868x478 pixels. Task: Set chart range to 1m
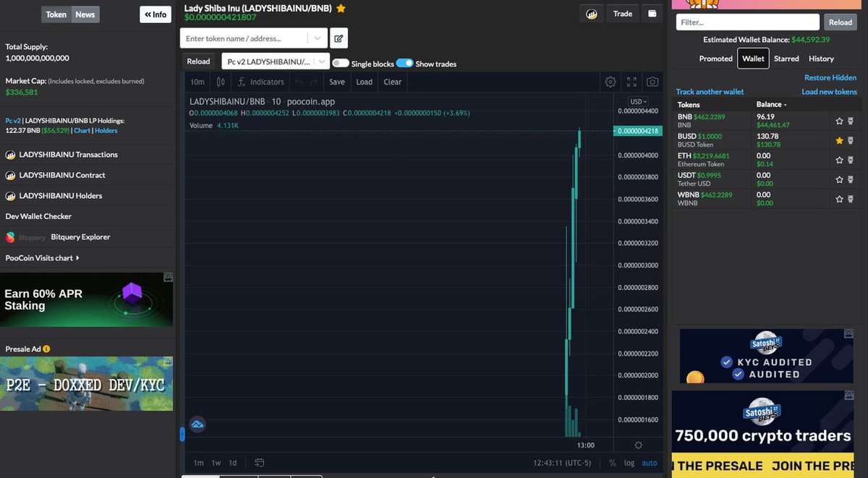(x=198, y=463)
